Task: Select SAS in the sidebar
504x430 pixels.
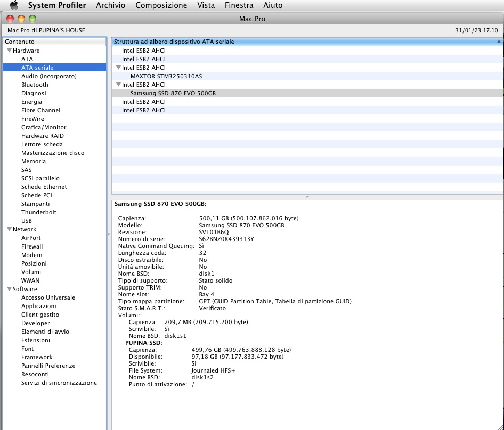Action: coord(26,170)
